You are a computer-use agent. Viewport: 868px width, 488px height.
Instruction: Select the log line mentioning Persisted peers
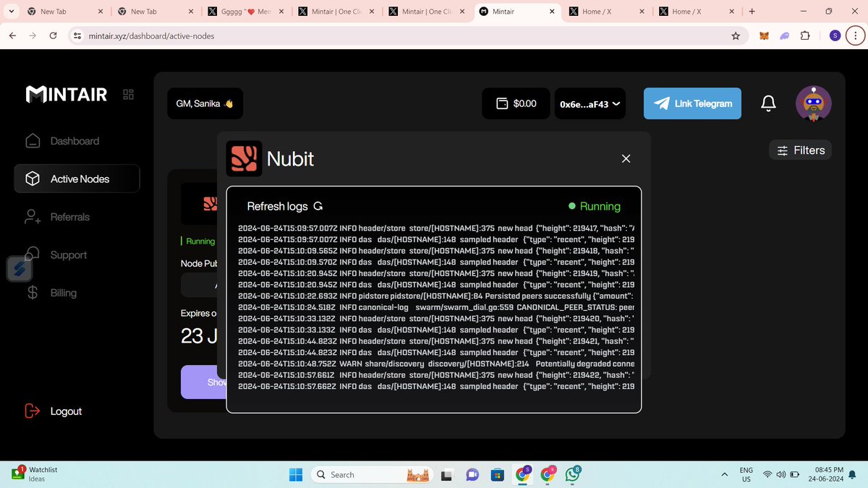(436, 296)
